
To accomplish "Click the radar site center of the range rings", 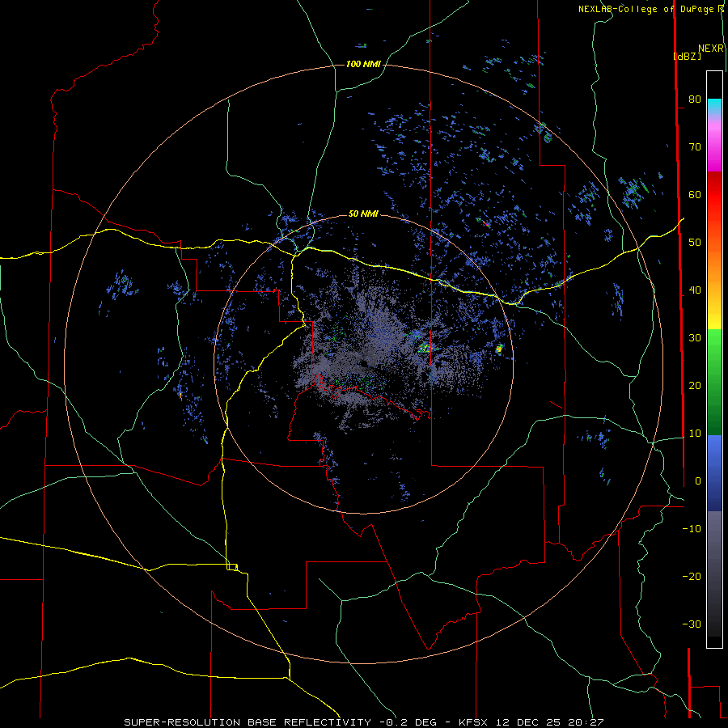I will 363,364.
